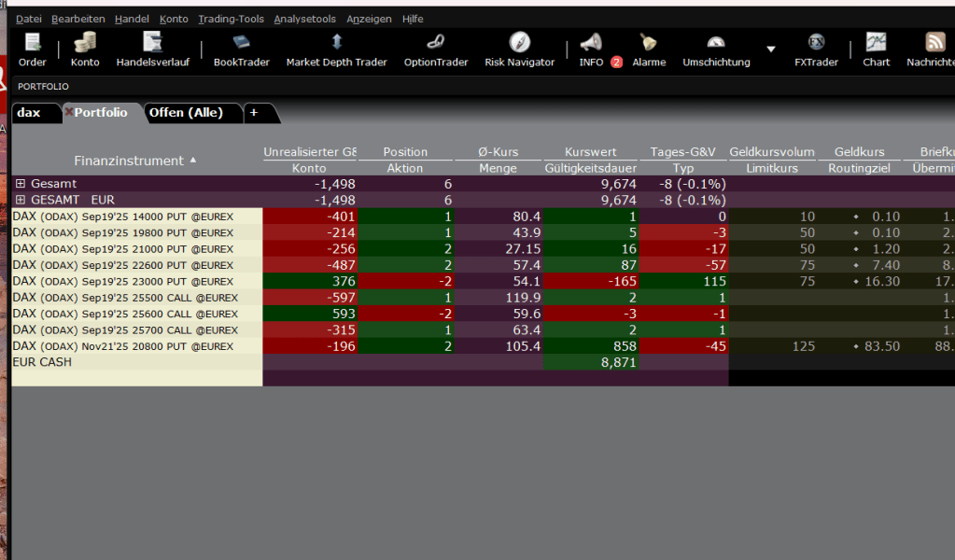Switch to the Offen (Alle) tab
Viewport: 955px width, 560px height.
[186, 112]
